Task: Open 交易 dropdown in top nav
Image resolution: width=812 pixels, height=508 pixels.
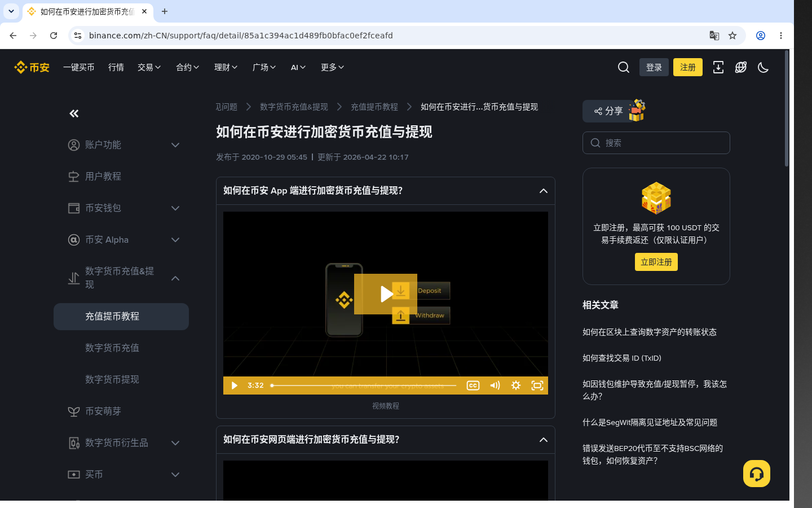Action: 149,67
